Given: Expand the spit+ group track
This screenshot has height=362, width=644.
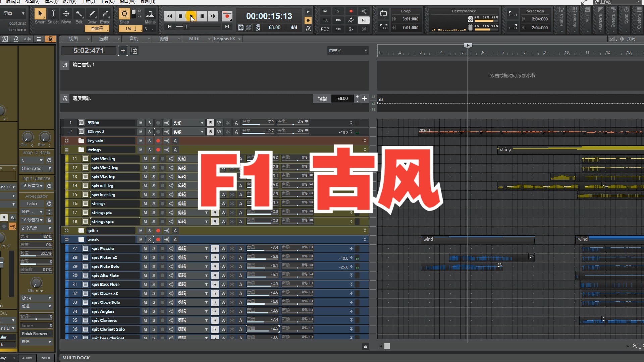Looking at the screenshot, I should click(66, 230).
